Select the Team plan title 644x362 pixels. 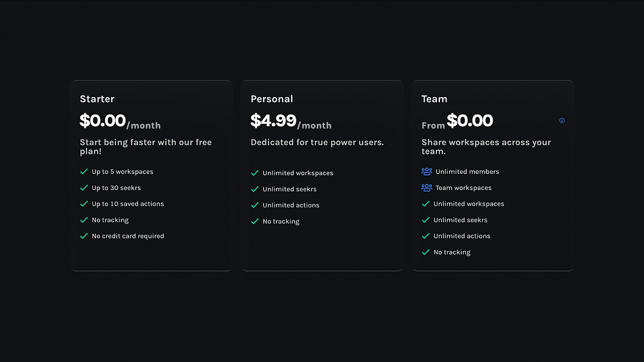434,99
